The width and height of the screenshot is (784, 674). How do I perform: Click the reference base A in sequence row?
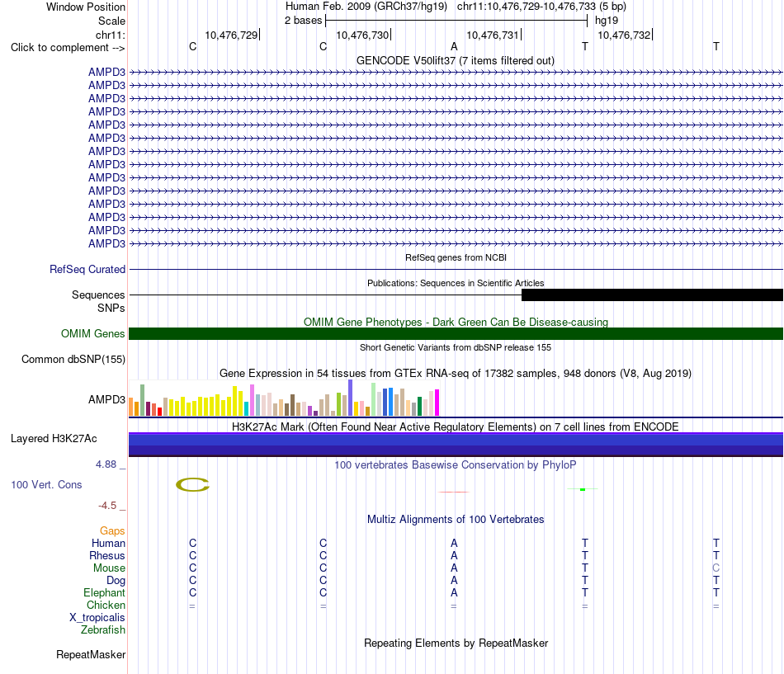(454, 46)
